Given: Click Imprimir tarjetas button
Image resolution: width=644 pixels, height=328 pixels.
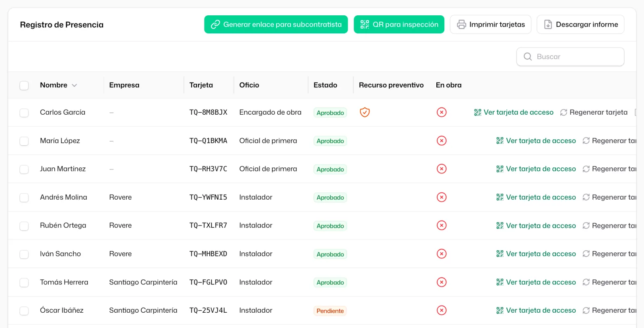Looking at the screenshot, I should pos(491,25).
